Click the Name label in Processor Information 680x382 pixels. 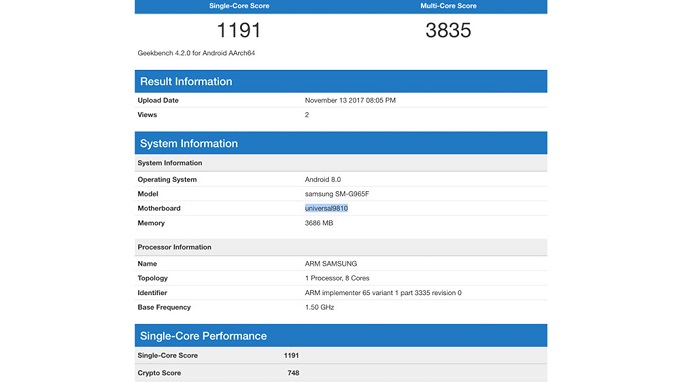click(x=147, y=264)
